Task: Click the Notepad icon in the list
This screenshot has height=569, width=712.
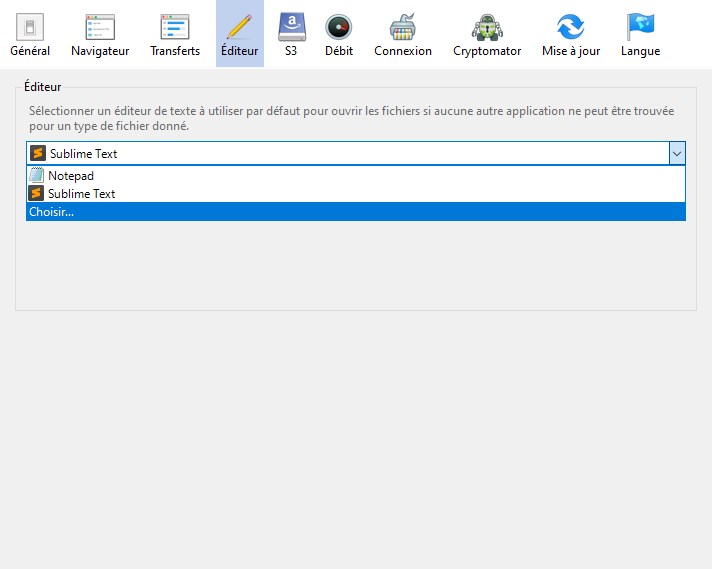Action: point(36,175)
